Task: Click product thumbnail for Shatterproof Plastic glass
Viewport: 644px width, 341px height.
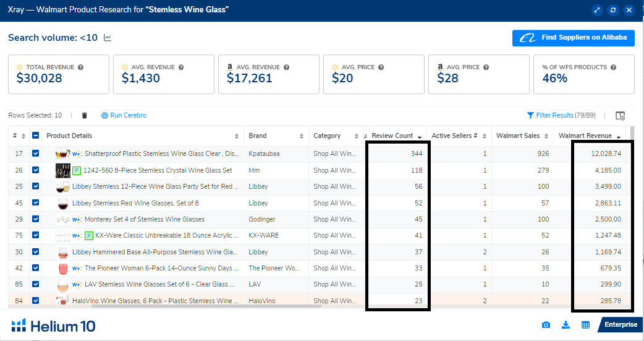Action: 63,153
